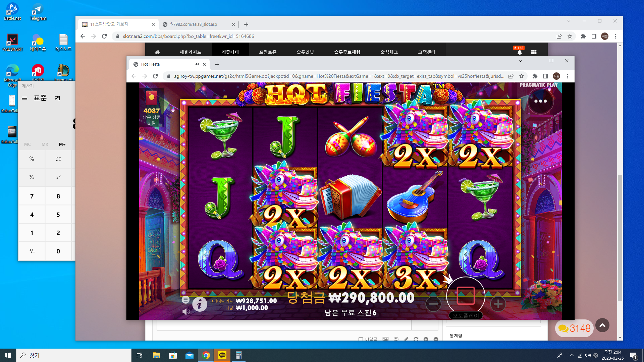The height and width of the screenshot is (362, 644).
Task: Reload the slotnara2 page
Action: 104,36
